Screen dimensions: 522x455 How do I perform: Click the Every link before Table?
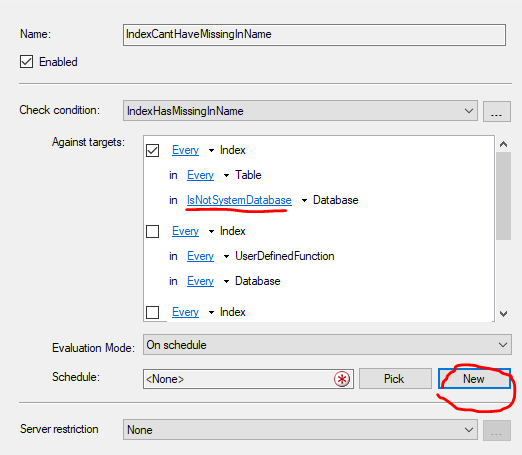(x=200, y=175)
